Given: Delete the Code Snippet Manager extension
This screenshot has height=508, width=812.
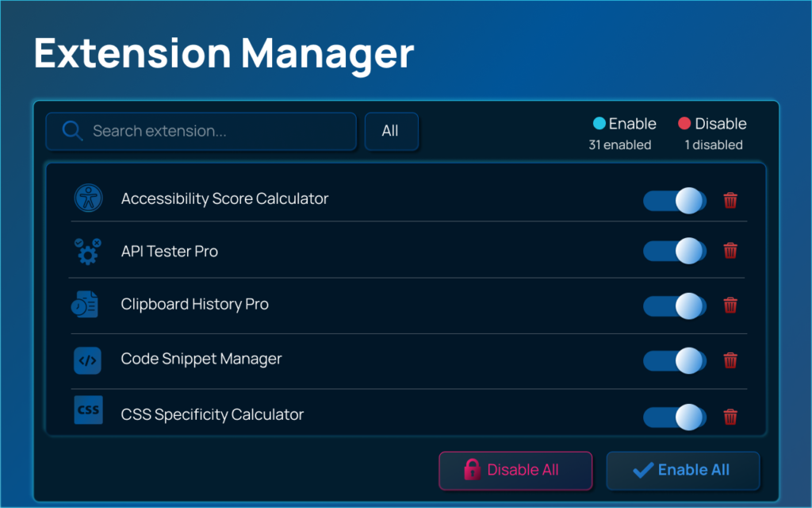Looking at the screenshot, I should pos(730,360).
